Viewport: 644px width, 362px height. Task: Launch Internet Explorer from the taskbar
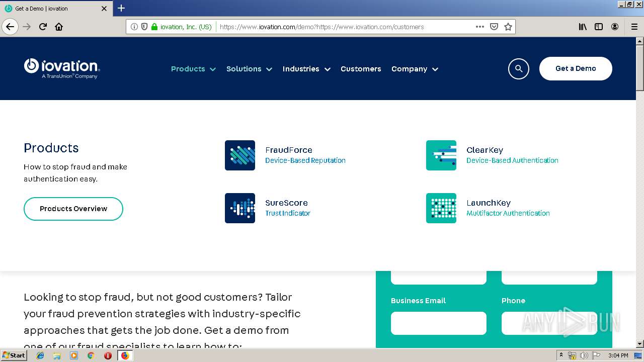40,355
